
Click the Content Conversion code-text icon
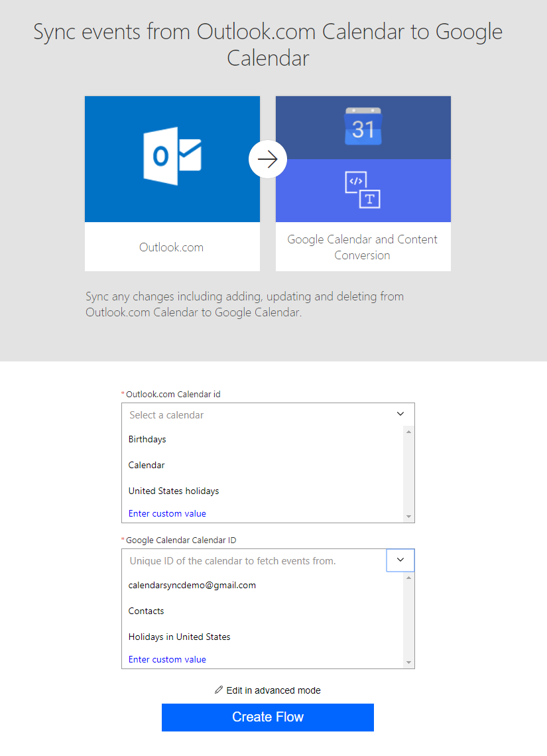click(363, 190)
